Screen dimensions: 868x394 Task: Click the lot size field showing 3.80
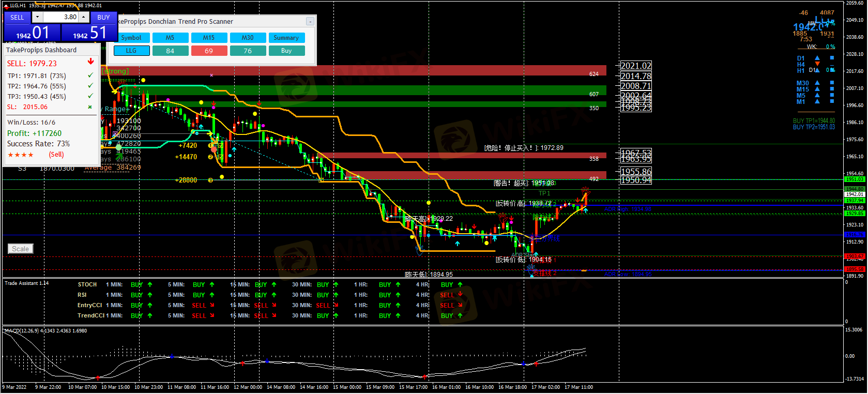click(x=60, y=17)
